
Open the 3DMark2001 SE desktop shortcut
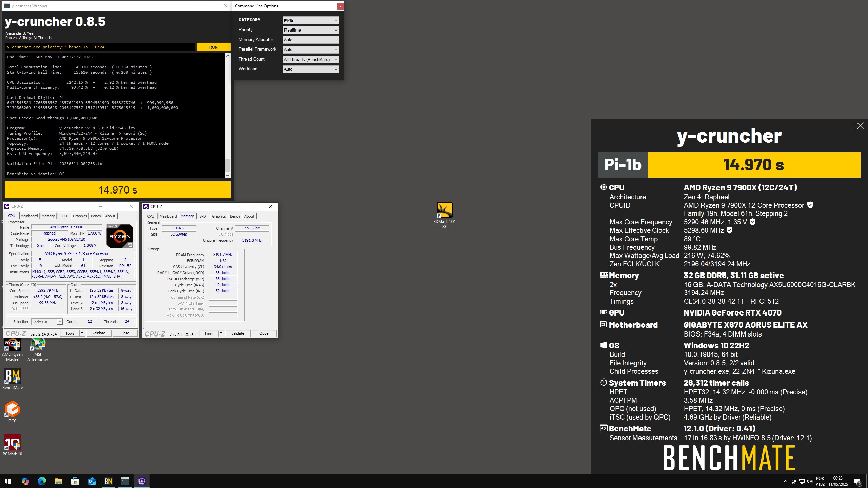point(444,215)
